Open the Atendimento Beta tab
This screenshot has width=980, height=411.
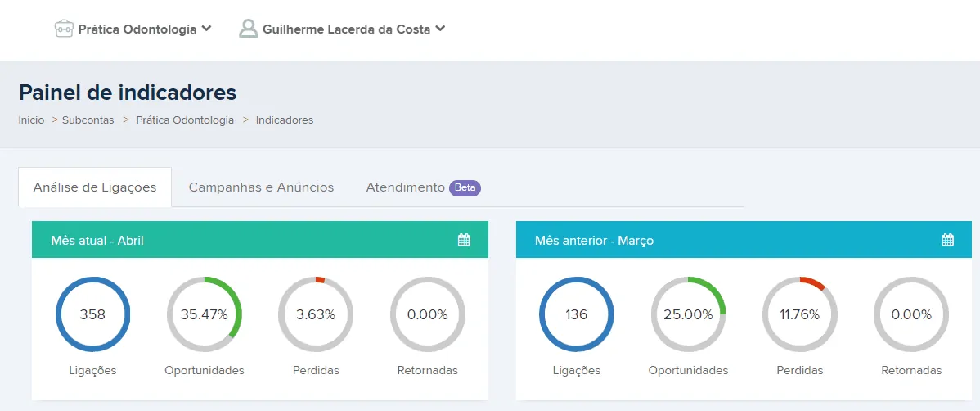[x=422, y=187]
